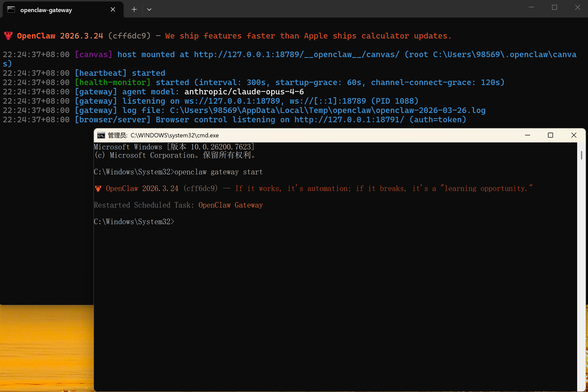Click the red lobster icon in Terminal banner
The image size is (588, 392).
[8, 36]
